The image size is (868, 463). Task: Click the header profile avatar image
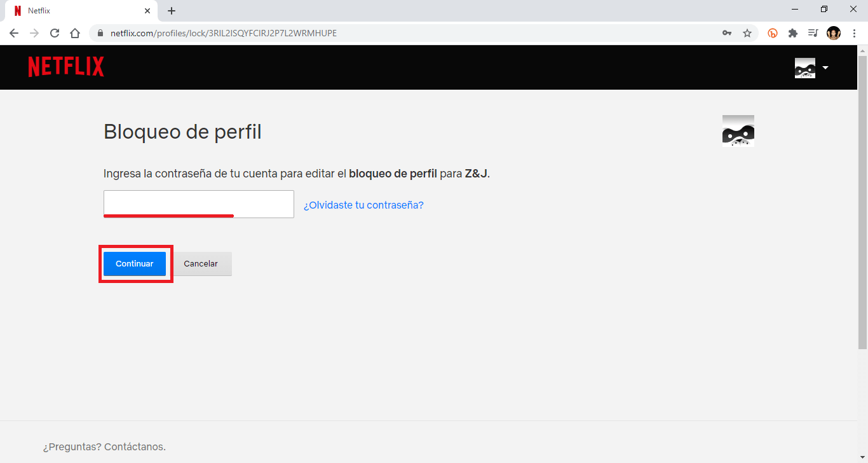pos(805,67)
